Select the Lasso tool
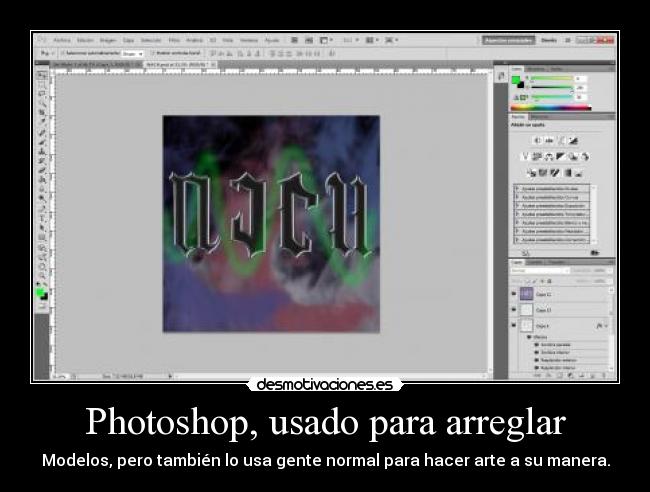 click(42, 93)
